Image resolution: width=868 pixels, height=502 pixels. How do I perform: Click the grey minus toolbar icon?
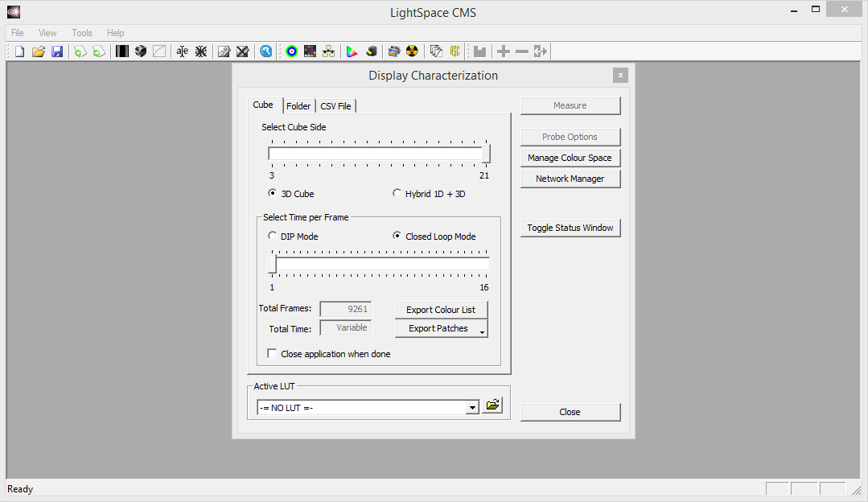point(522,51)
